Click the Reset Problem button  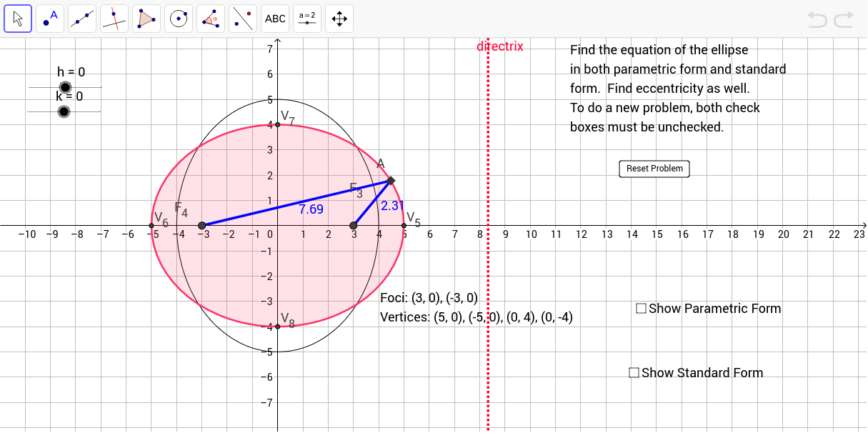point(654,169)
